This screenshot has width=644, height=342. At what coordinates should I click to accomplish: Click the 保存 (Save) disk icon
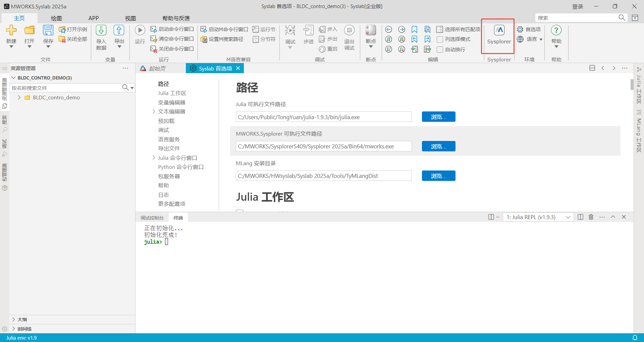(48, 30)
